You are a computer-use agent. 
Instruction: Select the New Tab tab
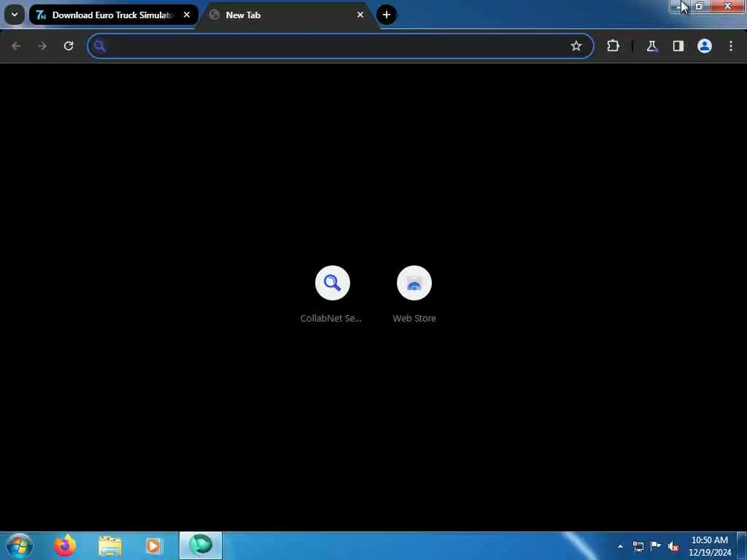coord(289,15)
